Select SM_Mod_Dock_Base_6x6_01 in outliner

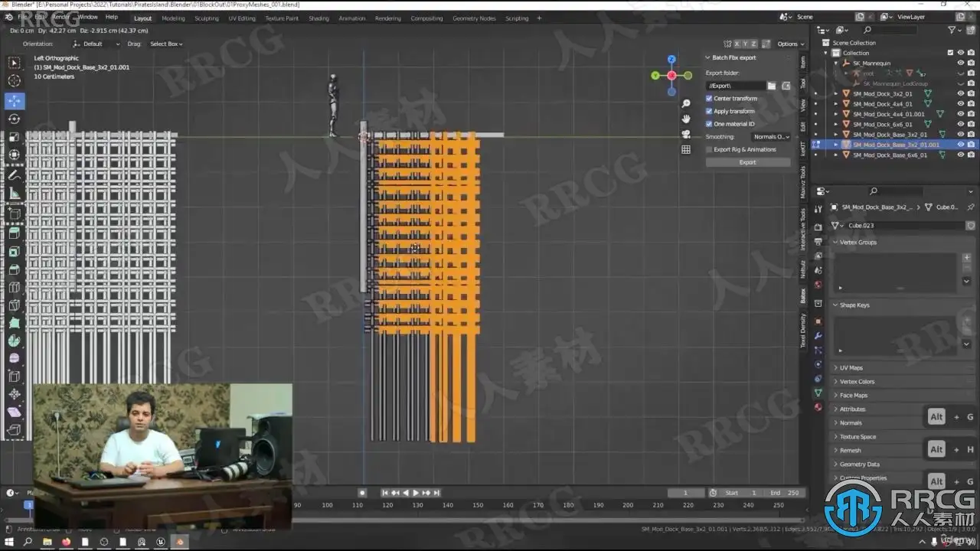[x=890, y=155]
